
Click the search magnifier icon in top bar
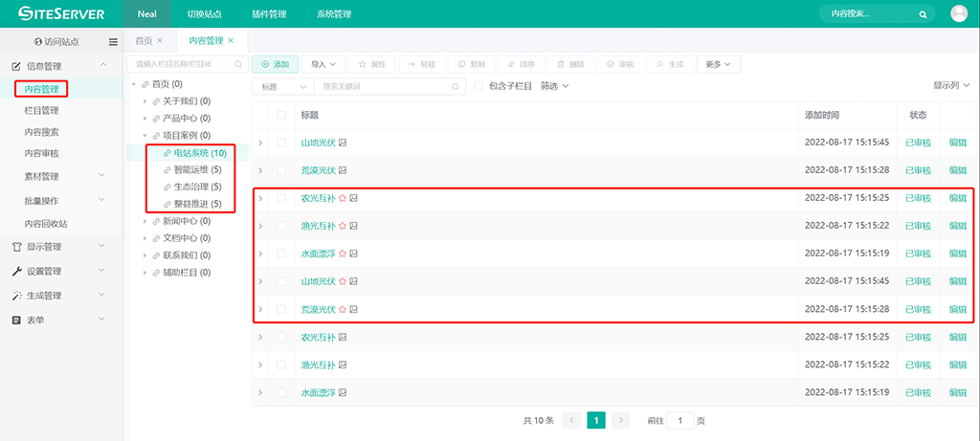coord(923,14)
